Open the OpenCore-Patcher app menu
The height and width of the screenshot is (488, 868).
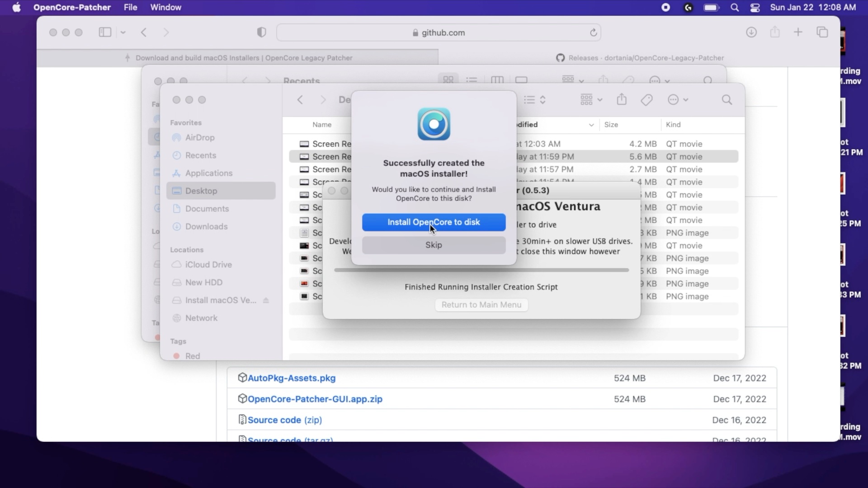point(72,7)
